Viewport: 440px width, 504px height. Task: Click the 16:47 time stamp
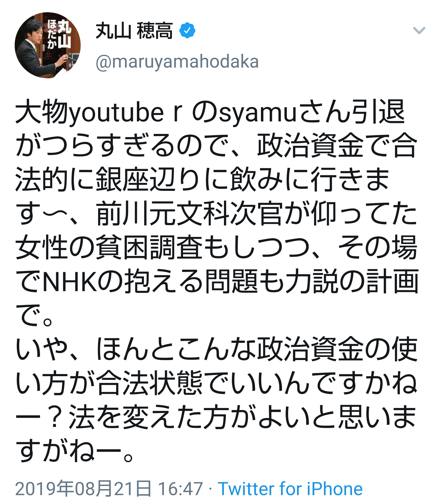[x=180, y=488]
